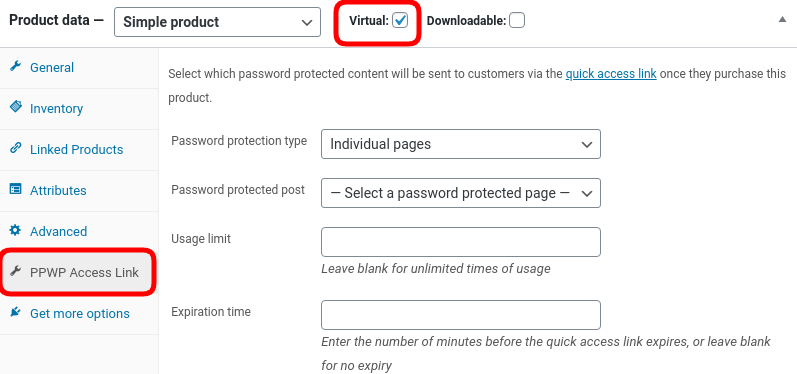The width and height of the screenshot is (797, 374).
Task: Switch to the Inventory tab
Action: pos(56,109)
